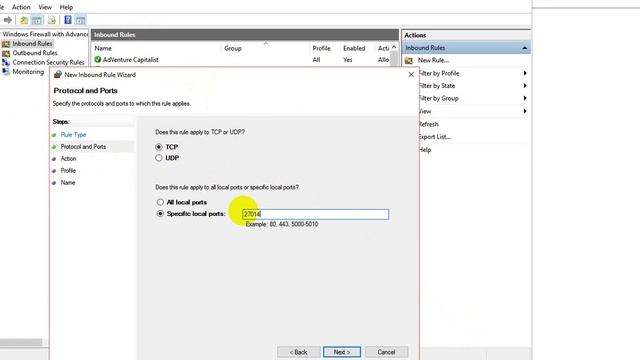Select the TCP radio button
The width and height of the screenshot is (640, 360).
[159, 147]
